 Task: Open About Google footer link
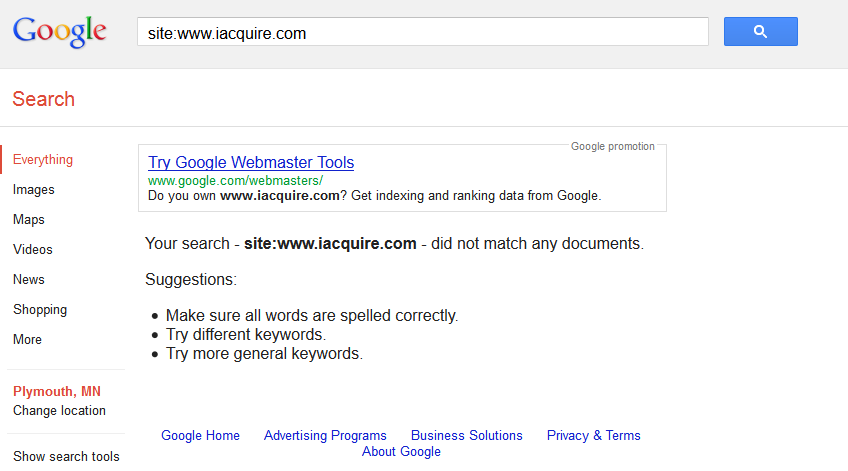[x=401, y=452]
